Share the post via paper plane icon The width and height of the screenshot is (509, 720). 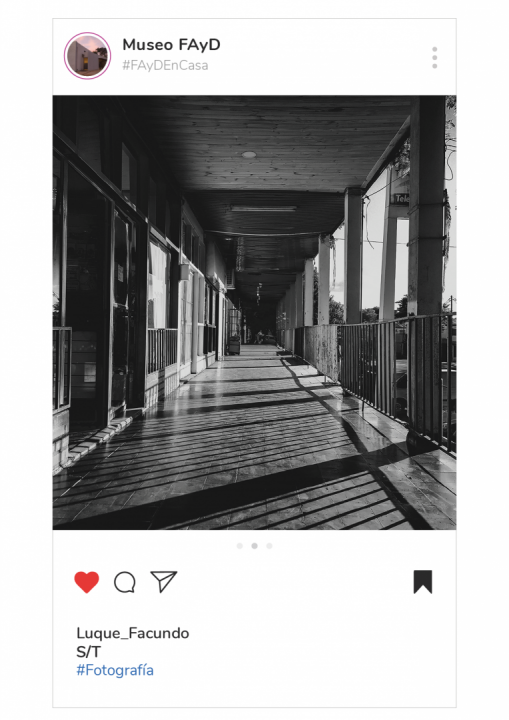[164, 582]
